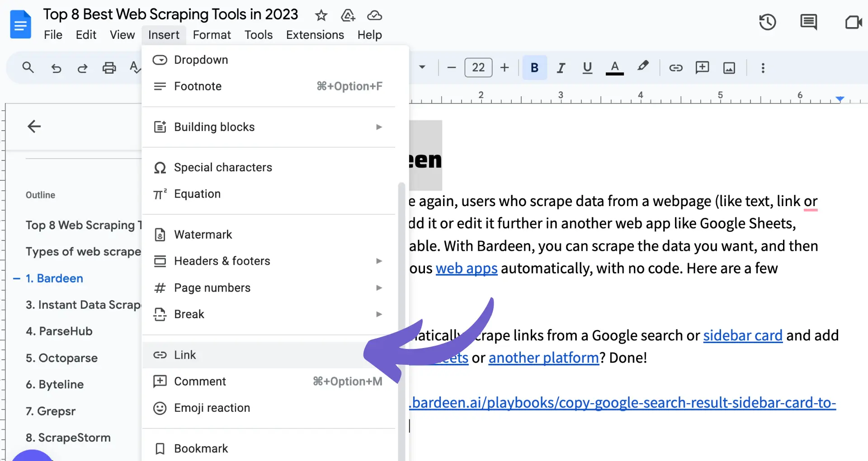Toggle italic formatting
This screenshot has width=868, height=461.
click(x=561, y=68)
